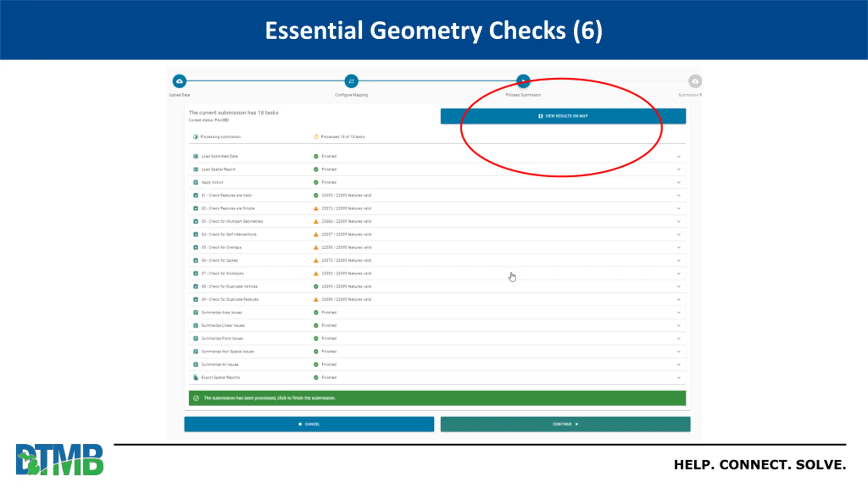Expand the 08 Check for Duplicate Vertices chevron

pyautogui.click(x=678, y=286)
